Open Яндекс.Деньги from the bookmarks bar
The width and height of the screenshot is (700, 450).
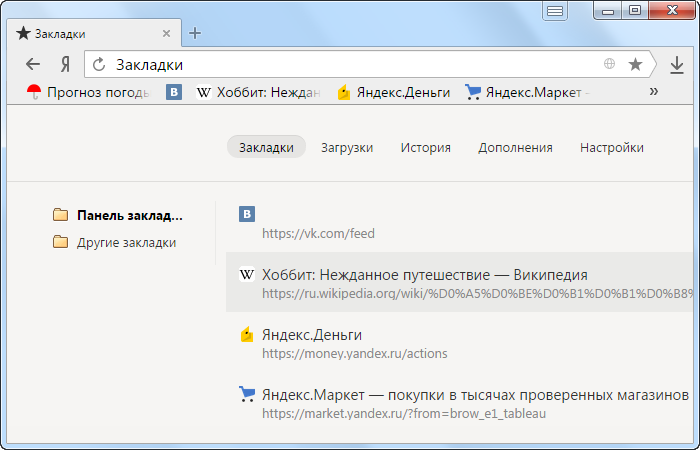point(393,92)
